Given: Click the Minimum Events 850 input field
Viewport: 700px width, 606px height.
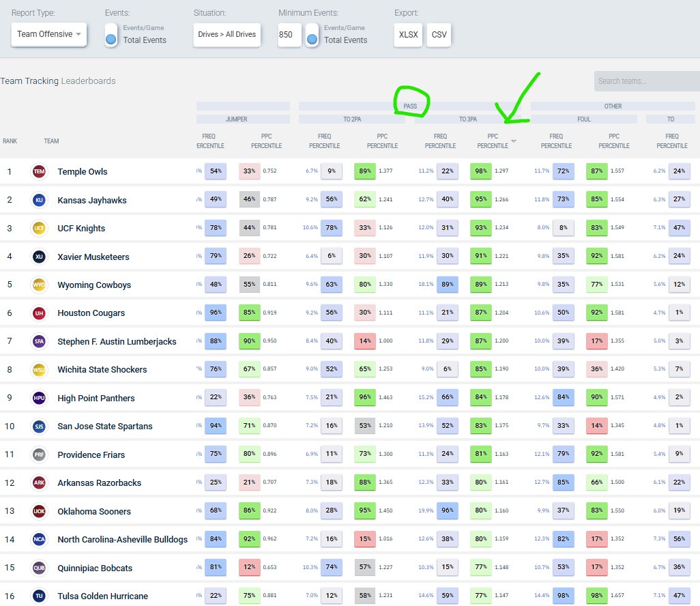Looking at the screenshot, I should (289, 34).
